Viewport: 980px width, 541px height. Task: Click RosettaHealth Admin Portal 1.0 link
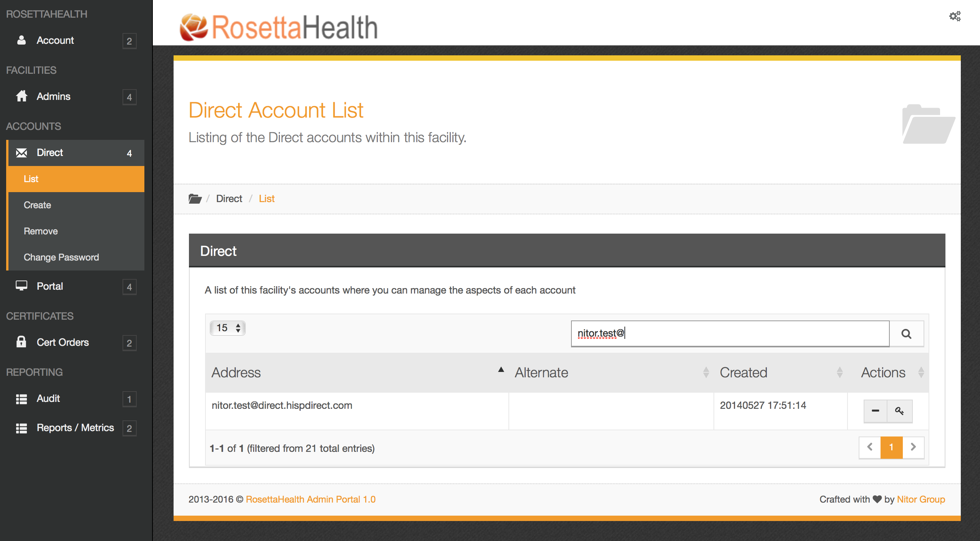311,499
